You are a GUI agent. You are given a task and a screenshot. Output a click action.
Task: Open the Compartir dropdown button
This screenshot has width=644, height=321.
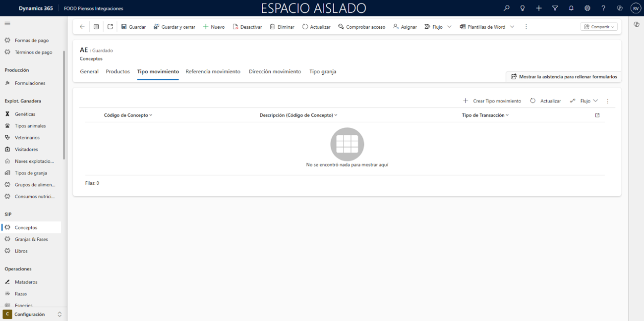tap(599, 27)
